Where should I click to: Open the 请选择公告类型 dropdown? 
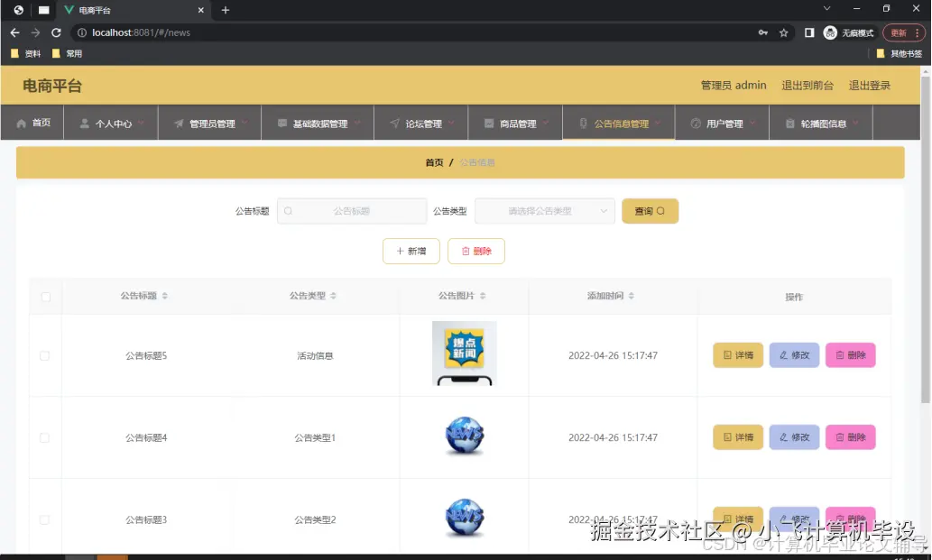(x=544, y=210)
